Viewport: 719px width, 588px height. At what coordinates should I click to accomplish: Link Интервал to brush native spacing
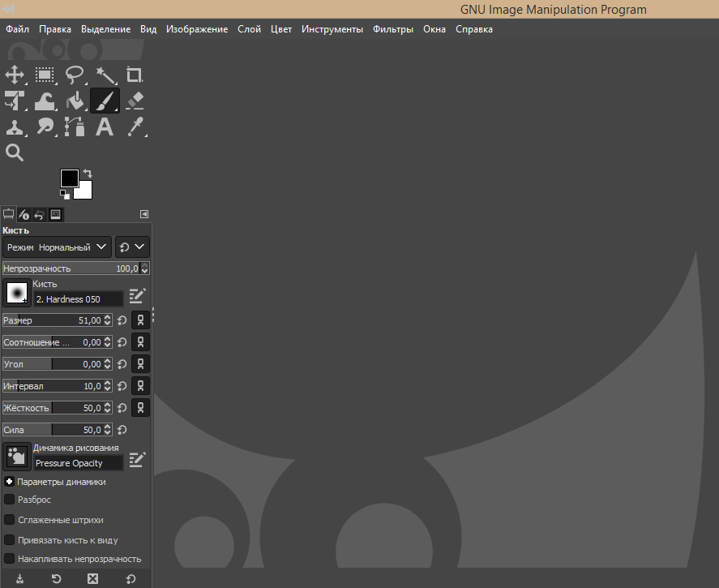click(141, 386)
